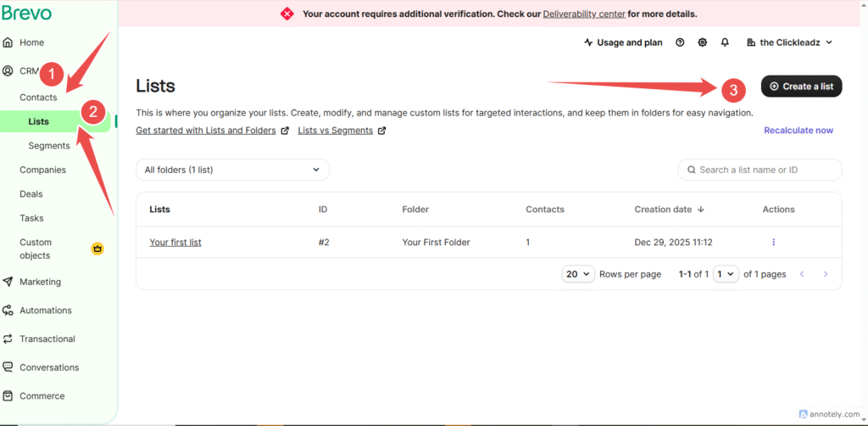This screenshot has height=426, width=868.
Task: Open the Commerce section
Action: [x=42, y=396]
